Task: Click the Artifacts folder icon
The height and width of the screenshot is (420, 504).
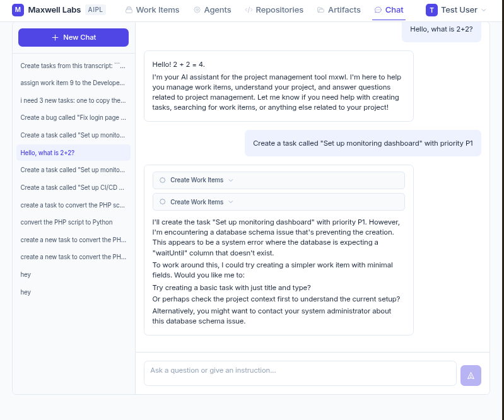Action: click(x=320, y=10)
